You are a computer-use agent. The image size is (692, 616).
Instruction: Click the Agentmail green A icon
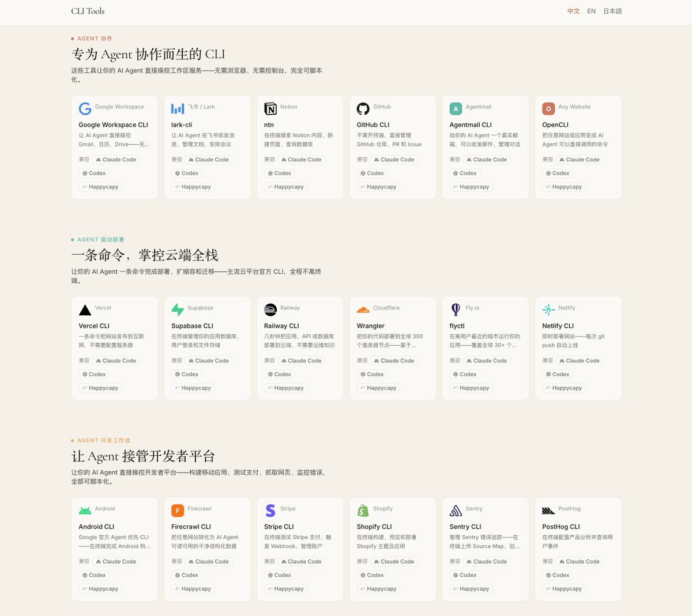456,108
